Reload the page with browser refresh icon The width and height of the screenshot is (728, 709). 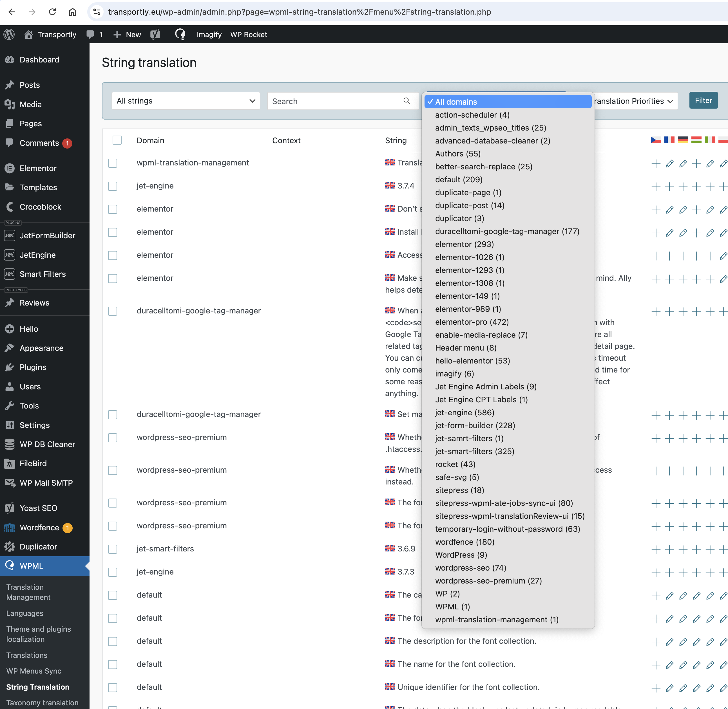click(x=53, y=12)
